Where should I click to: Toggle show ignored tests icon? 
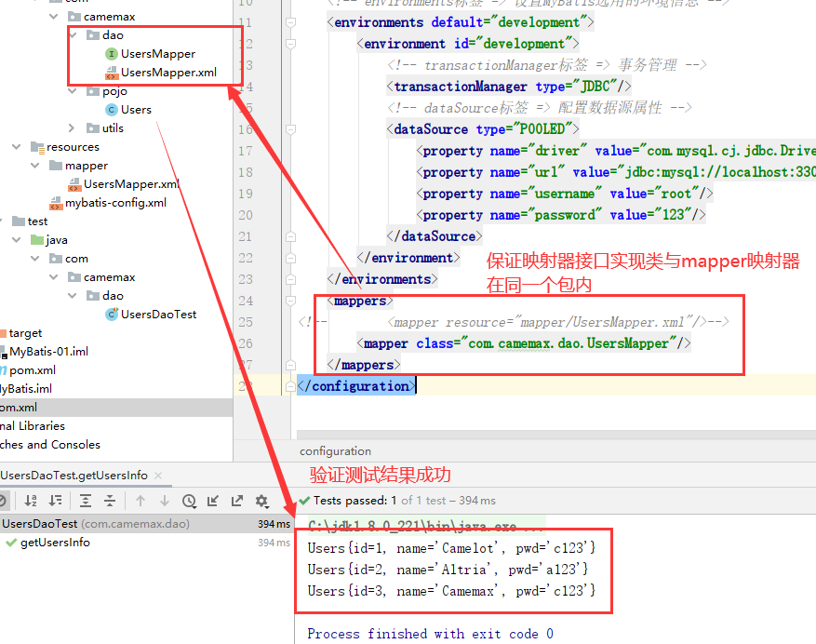(x=2, y=501)
